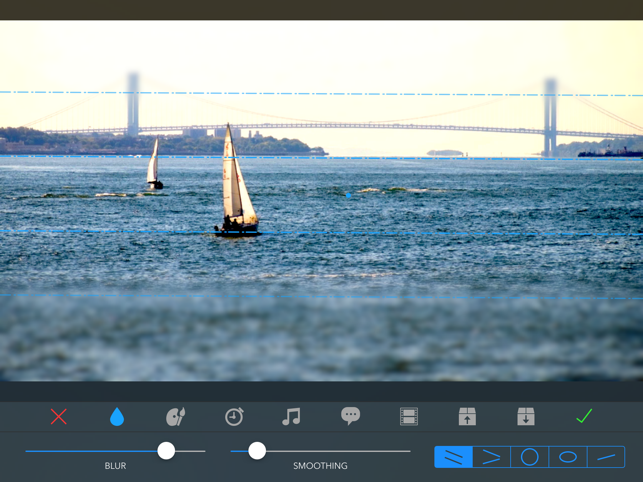This screenshot has height=482, width=643.
Task: Open the paint palette color tool
Action: (x=175, y=416)
